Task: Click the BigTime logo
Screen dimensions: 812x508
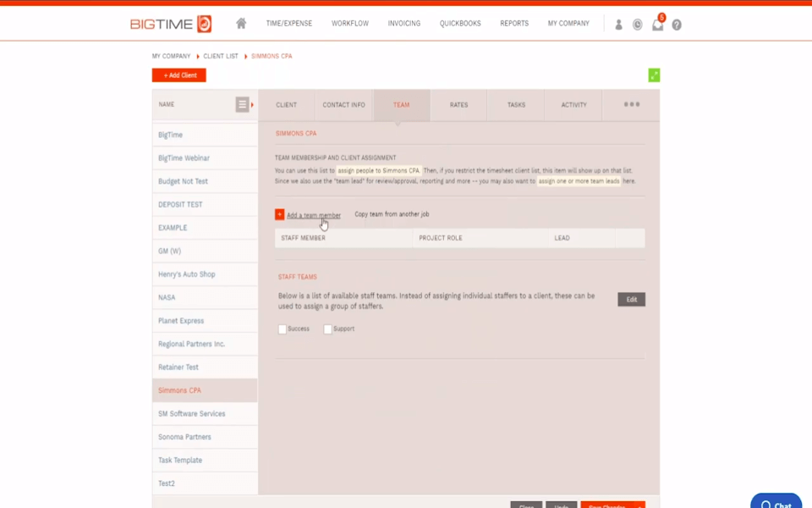Action: 171,24
